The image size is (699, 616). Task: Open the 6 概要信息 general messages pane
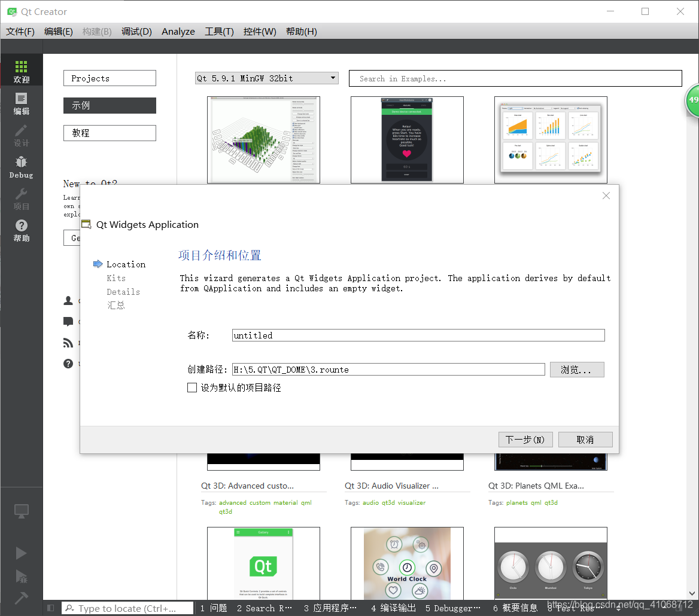515,608
